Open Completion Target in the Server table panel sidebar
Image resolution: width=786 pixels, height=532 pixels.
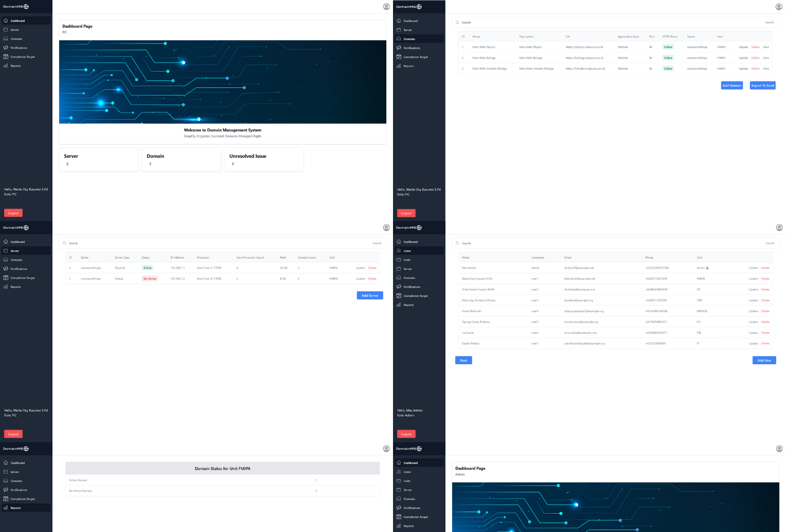[x=26, y=278]
